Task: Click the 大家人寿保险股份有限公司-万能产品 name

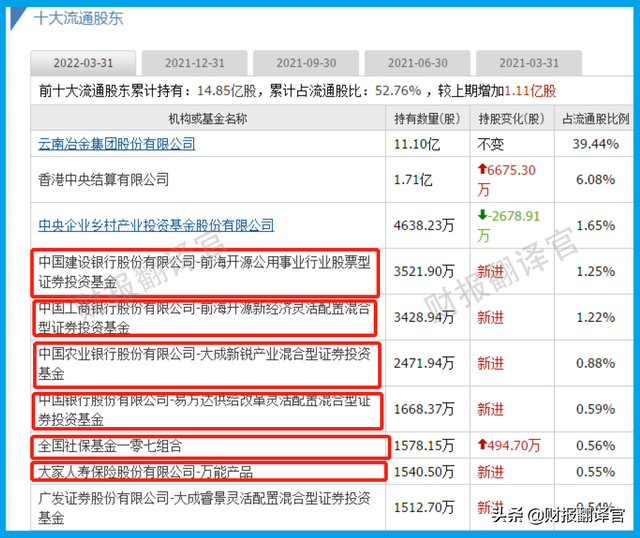Action: point(145,472)
